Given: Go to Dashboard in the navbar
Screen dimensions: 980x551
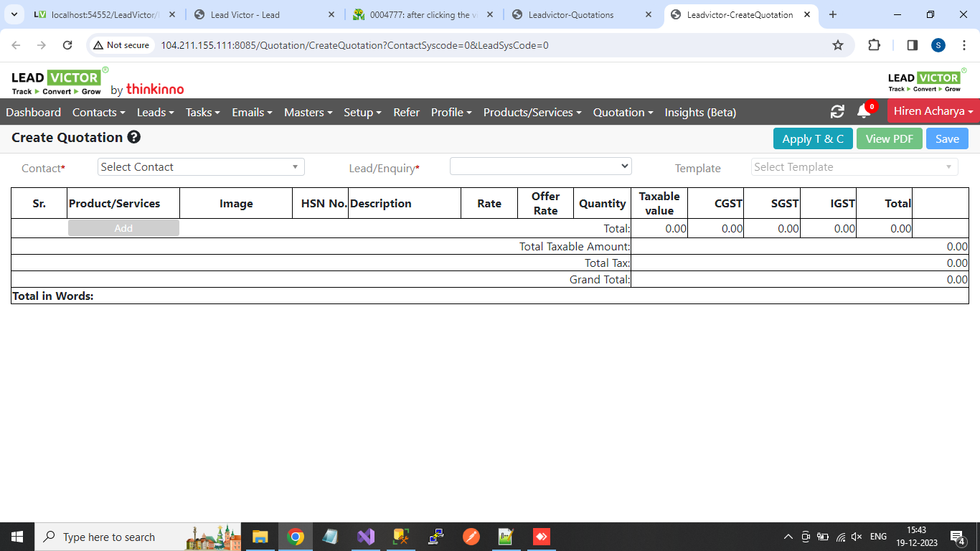Looking at the screenshot, I should 34,112.
